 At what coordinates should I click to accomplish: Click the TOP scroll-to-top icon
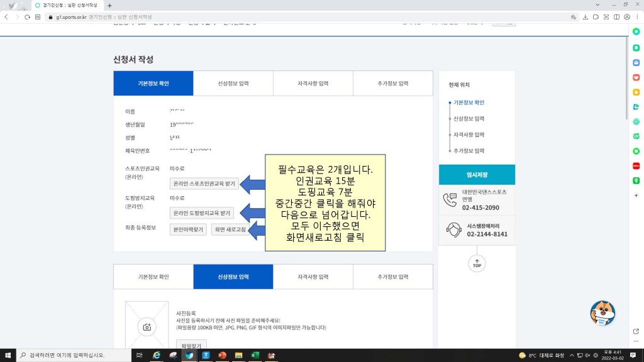click(477, 263)
